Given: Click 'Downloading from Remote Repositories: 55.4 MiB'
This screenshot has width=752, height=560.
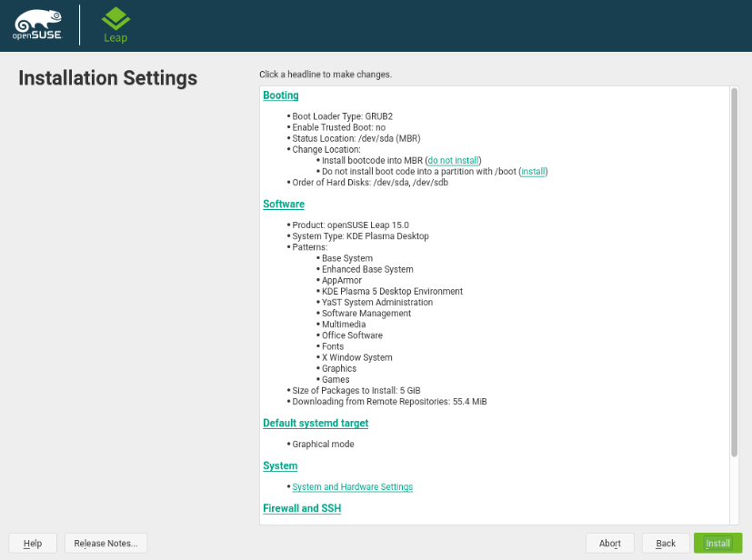Looking at the screenshot, I should click(389, 401).
